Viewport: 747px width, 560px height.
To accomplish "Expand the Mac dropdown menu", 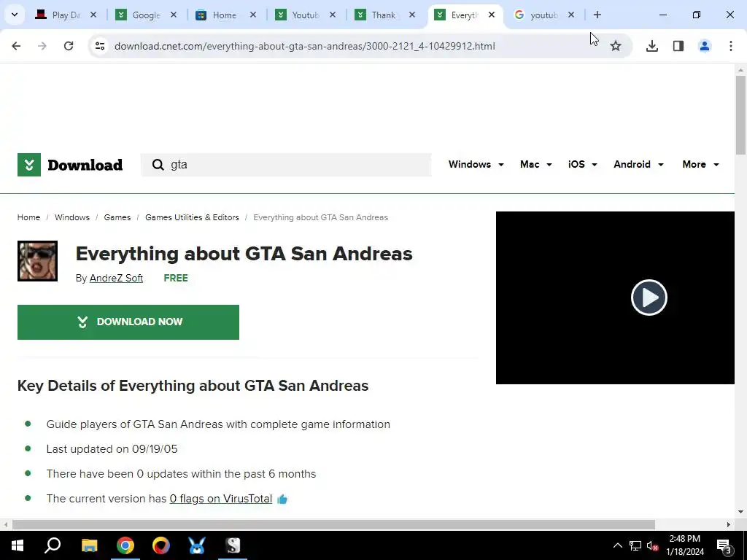I will [x=536, y=164].
